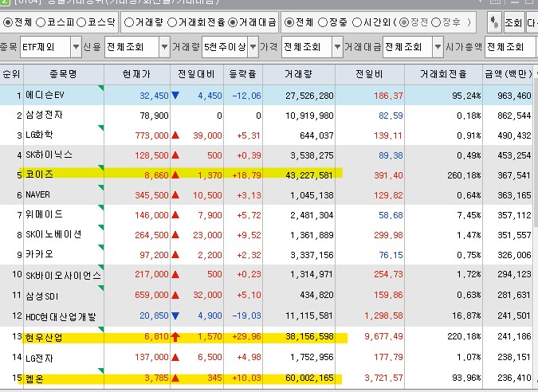This screenshot has height=392, width=538.
Task: Click 에디슨EV turnover 95.24%
Action: [466, 96]
